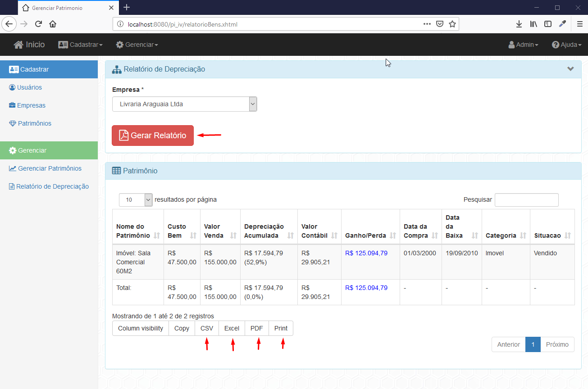Image resolution: width=588 pixels, height=389 pixels.
Task: Show site information icon in address bar
Action: pyautogui.click(x=120, y=24)
